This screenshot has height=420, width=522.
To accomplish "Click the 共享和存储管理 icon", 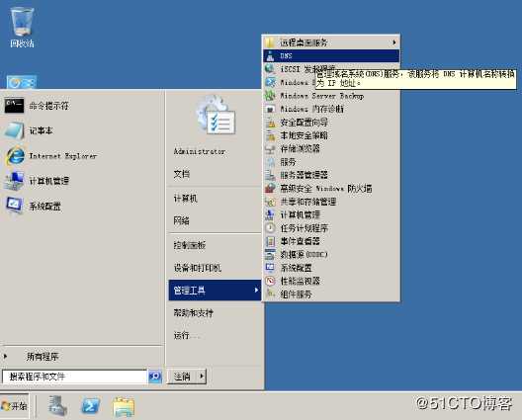I will [270, 202].
